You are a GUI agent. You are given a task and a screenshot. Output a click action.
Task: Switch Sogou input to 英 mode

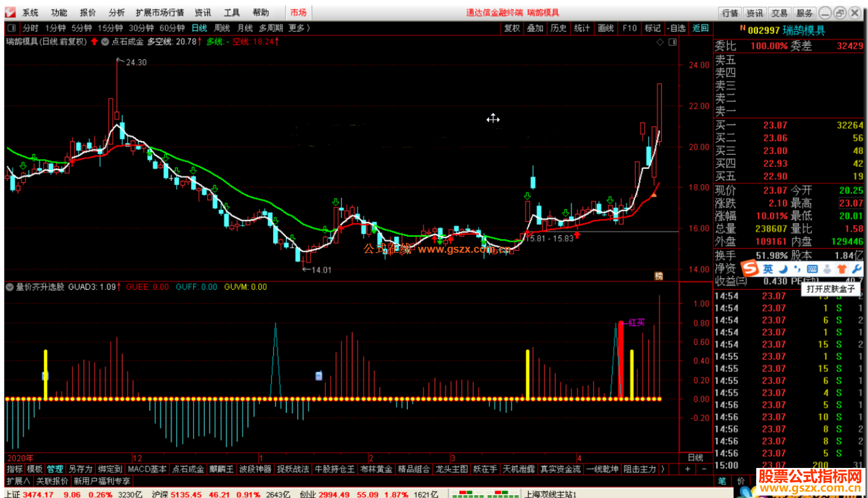click(x=768, y=269)
